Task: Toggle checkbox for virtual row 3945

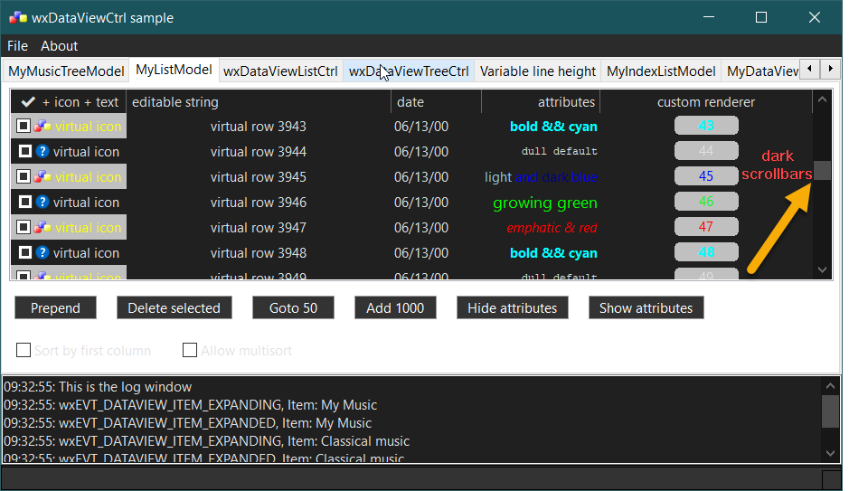Action: point(24,176)
